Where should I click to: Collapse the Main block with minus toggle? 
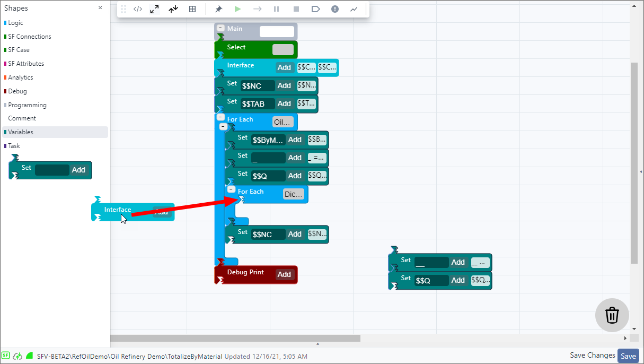(x=220, y=28)
